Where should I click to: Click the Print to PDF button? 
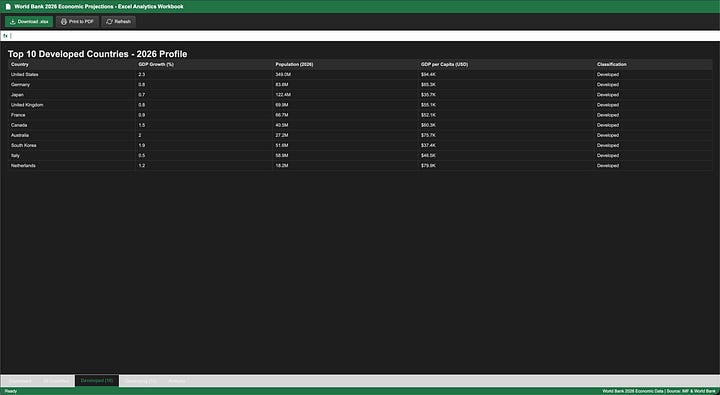pos(77,22)
